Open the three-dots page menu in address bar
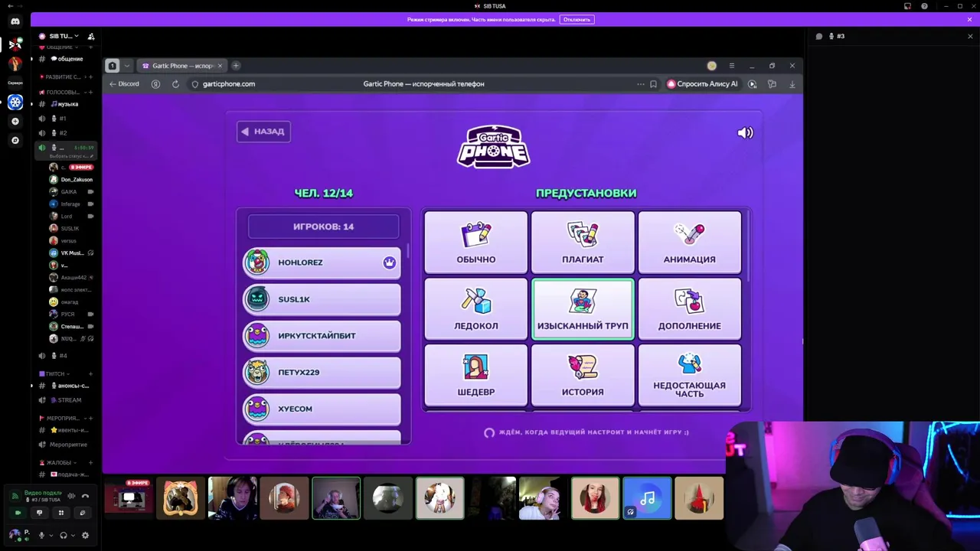The height and width of the screenshot is (551, 980). tap(640, 84)
